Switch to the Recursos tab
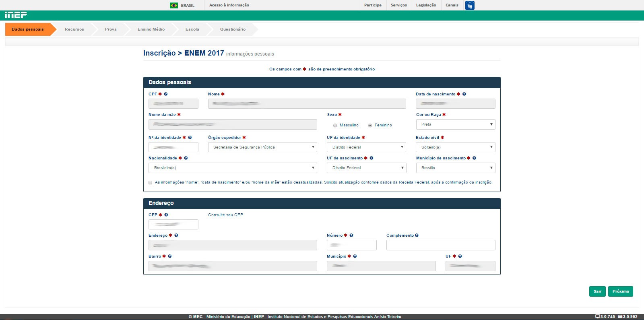 [x=74, y=29]
